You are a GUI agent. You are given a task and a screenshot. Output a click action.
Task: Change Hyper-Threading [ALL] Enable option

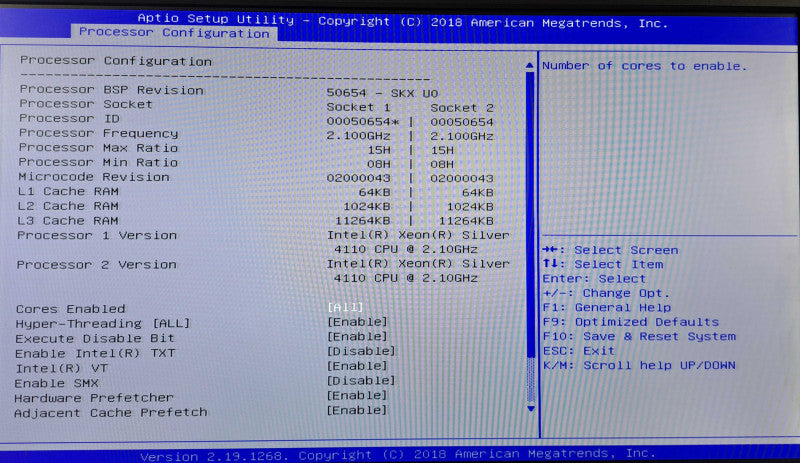[357, 322]
